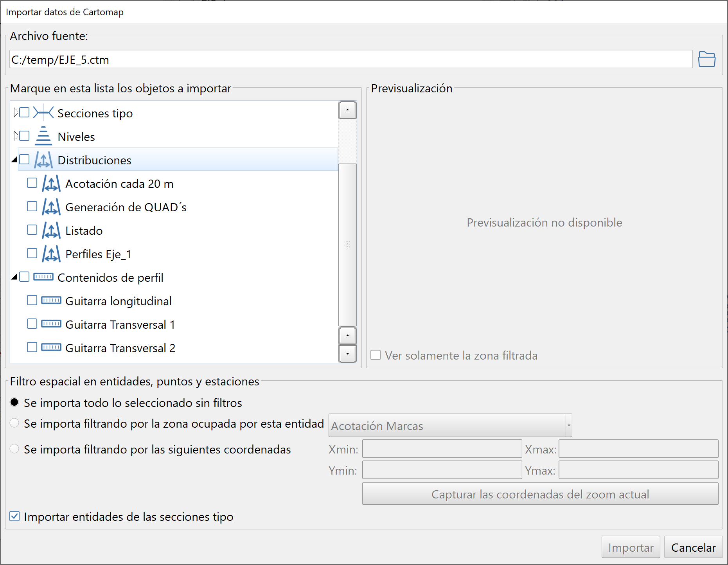
Task: Toggle Ver solamente la zona filtrada
Action: pos(376,355)
